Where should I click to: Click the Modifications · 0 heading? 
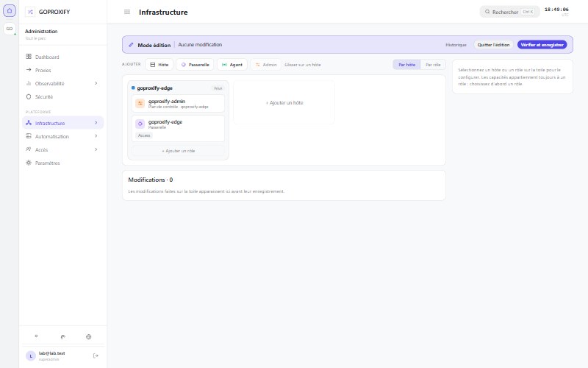coord(151,180)
